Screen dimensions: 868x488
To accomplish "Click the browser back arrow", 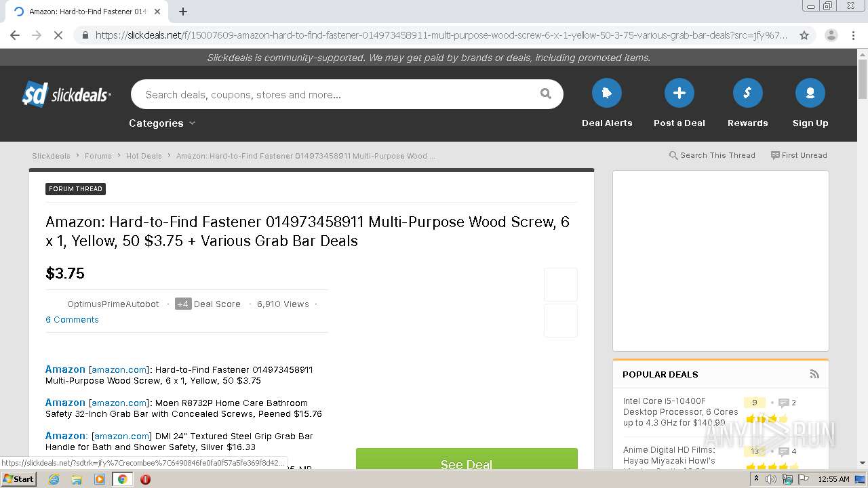I will [x=15, y=35].
